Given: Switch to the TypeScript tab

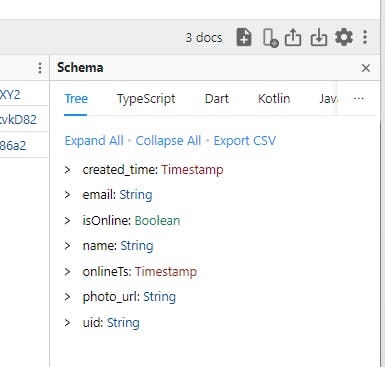Looking at the screenshot, I should (146, 99).
